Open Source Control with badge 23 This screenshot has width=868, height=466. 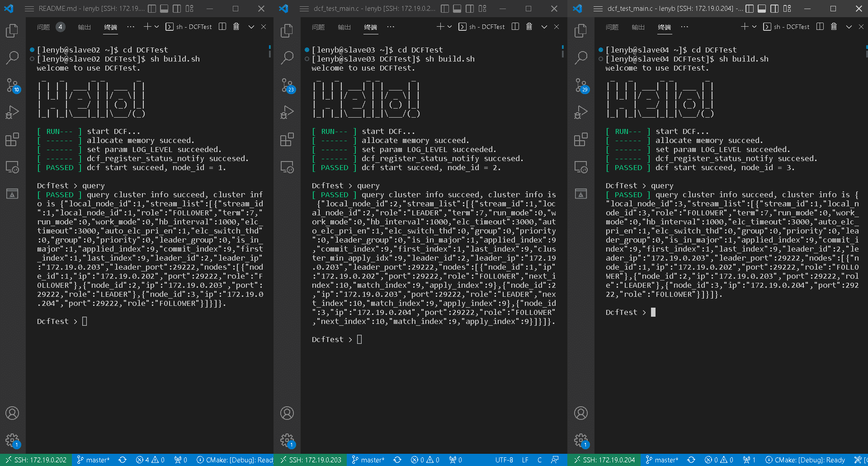[x=287, y=85]
